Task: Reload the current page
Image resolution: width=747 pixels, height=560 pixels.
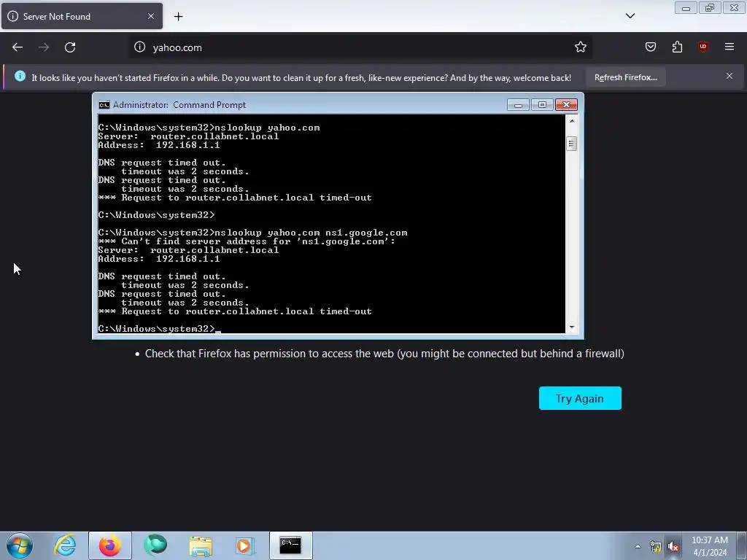Action: click(70, 47)
